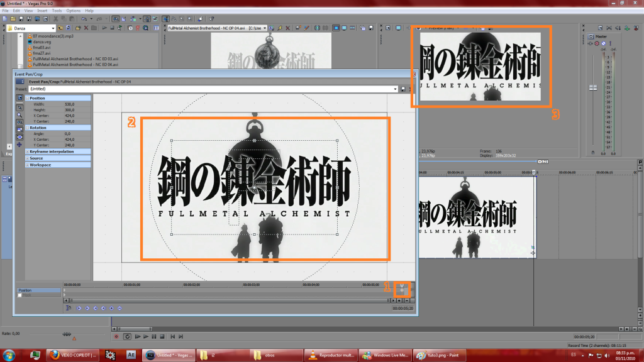Switch to tuto3.png - Paint in taskbar
This screenshot has width=644, height=362.
tap(439, 356)
